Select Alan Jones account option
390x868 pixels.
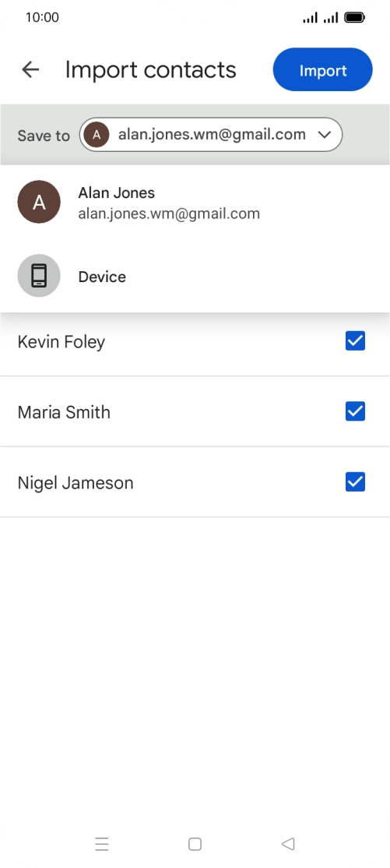click(195, 202)
